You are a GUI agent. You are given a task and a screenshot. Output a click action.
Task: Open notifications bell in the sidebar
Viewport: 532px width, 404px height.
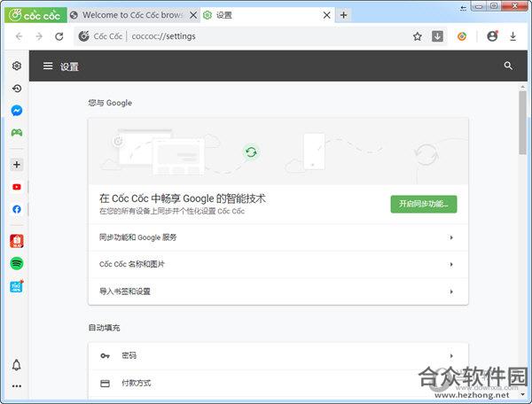coord(17,365)
